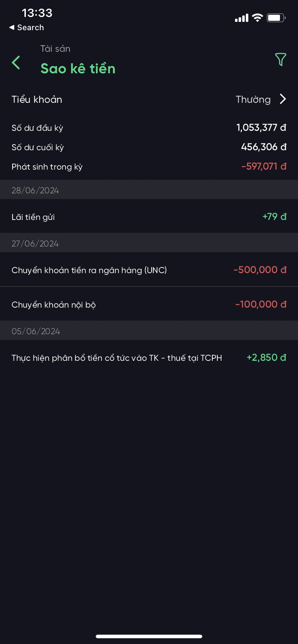
Task: Tap the battery status icon
Action: point(276,18)
